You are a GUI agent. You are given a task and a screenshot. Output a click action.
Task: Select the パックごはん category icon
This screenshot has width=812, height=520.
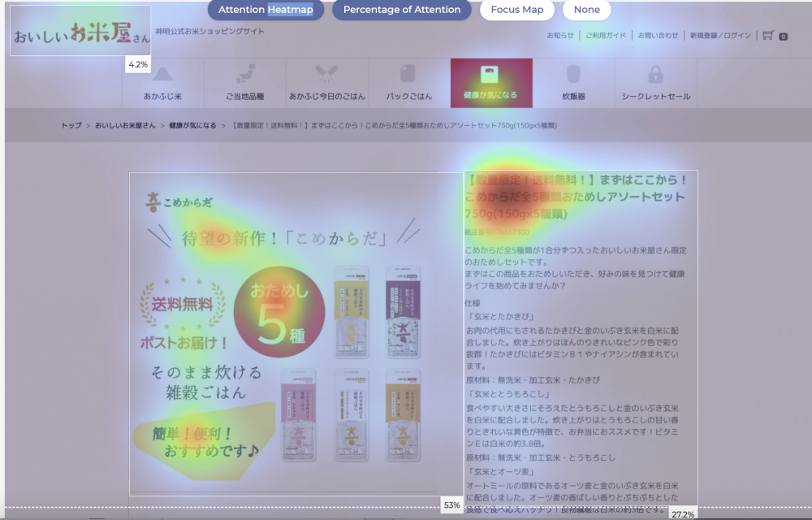click(x=408, y=75)
